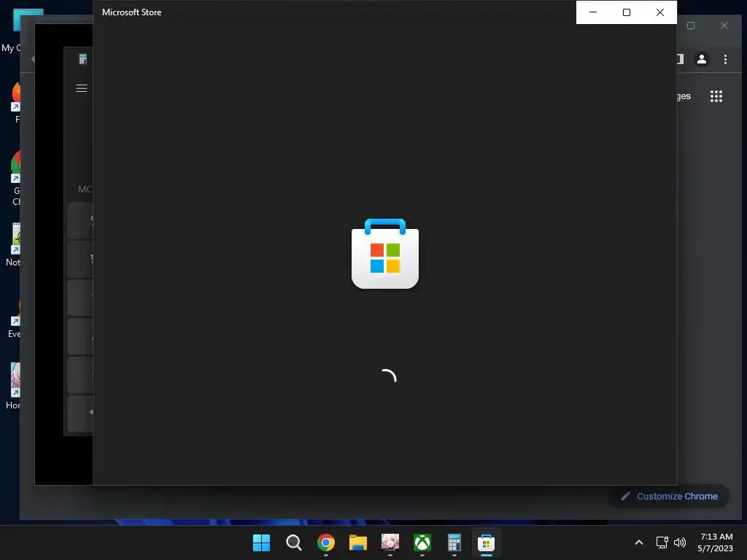Minimize the Microsoft Store window
The width and height of the screenshot is (747, 560).
pyautogui.click(x=593, y=12)
